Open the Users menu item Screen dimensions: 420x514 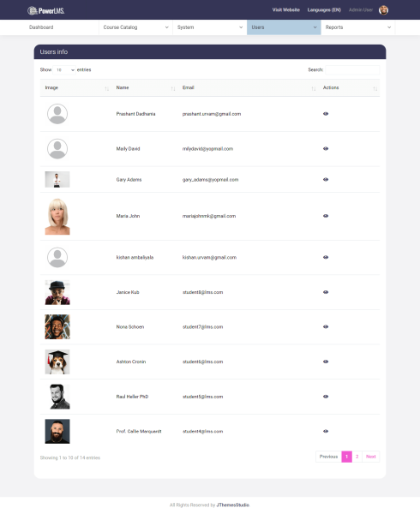point(284,27)
